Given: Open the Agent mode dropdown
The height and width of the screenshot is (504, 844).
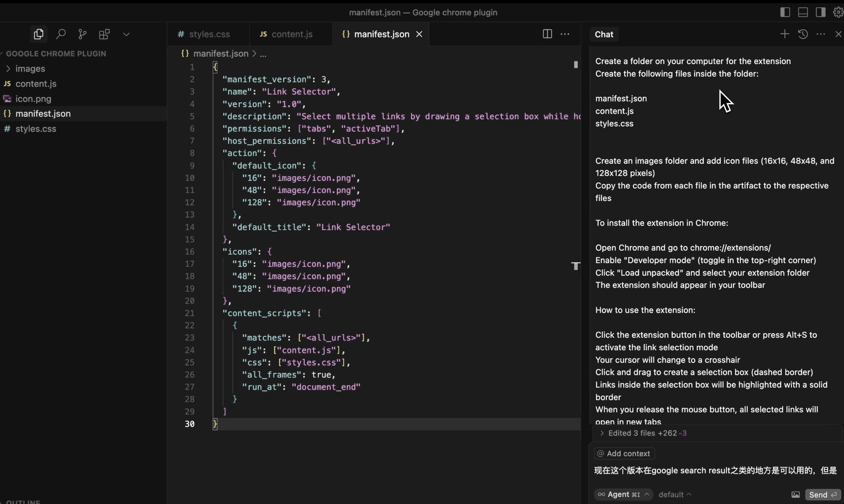Looking at the screenshot, I should (623, 494).
